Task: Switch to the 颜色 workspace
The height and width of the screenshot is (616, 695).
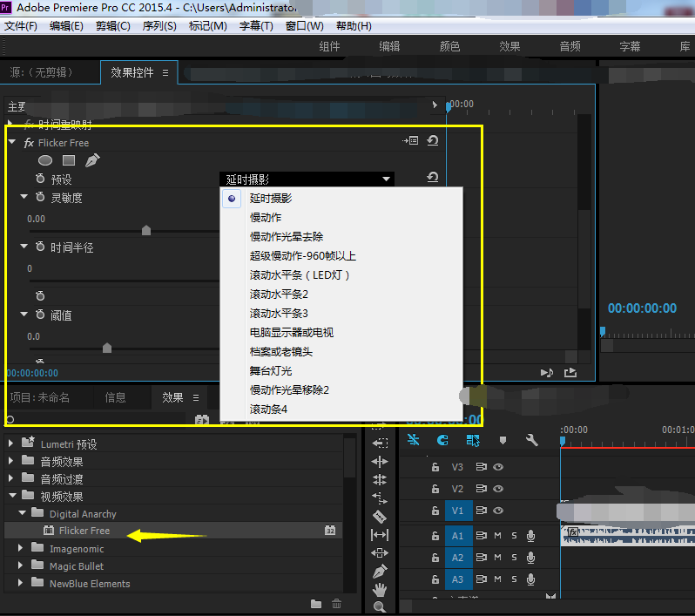Action: 449,46
